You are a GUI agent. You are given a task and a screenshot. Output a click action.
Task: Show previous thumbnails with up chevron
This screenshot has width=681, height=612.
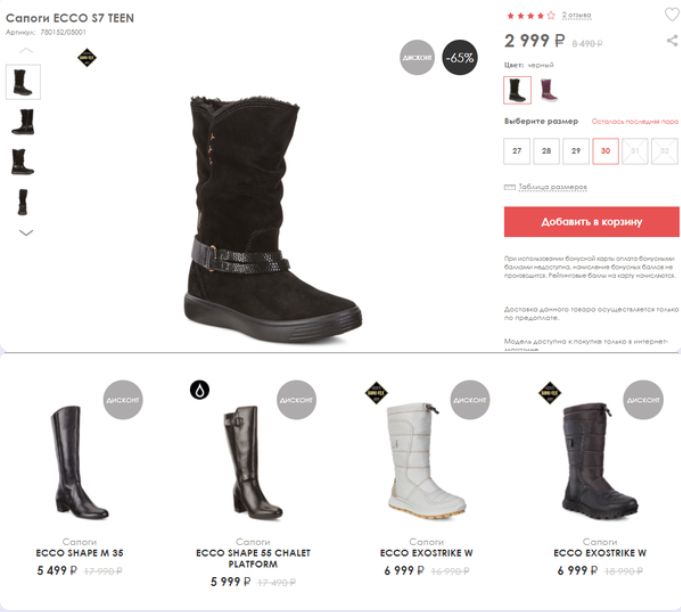26,51
